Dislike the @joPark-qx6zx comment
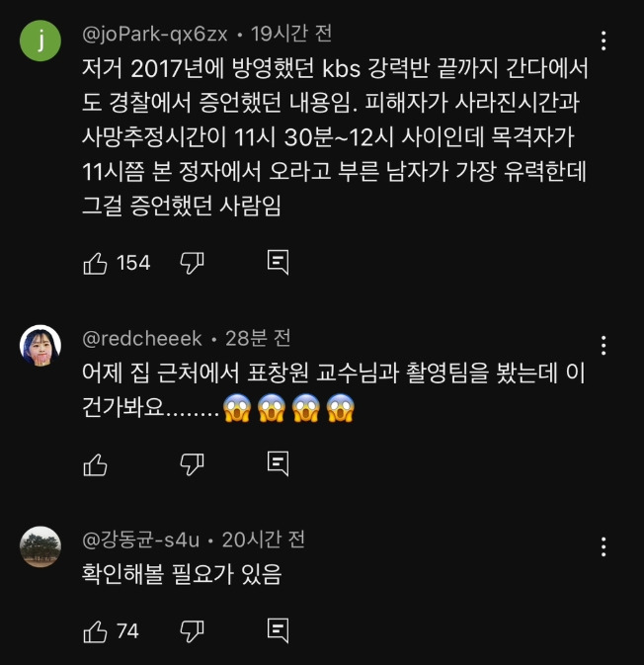The height and width of the screenshot is (665, 644). 192,263
